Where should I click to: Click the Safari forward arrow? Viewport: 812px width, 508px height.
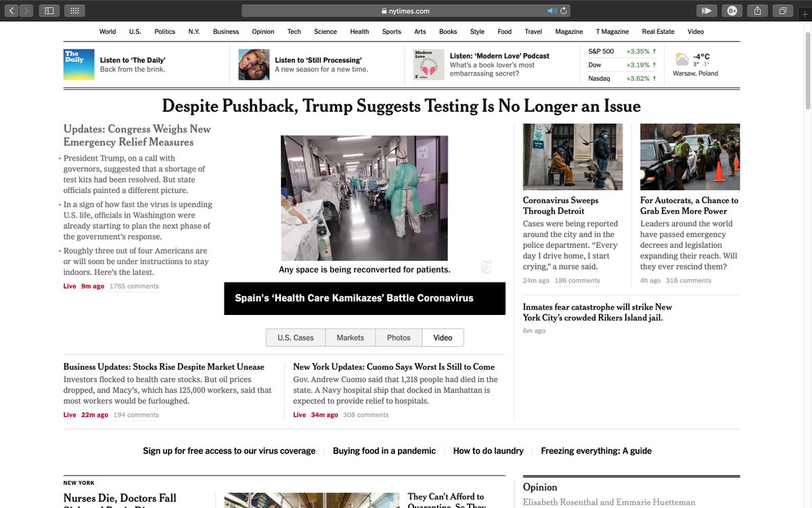26,10
